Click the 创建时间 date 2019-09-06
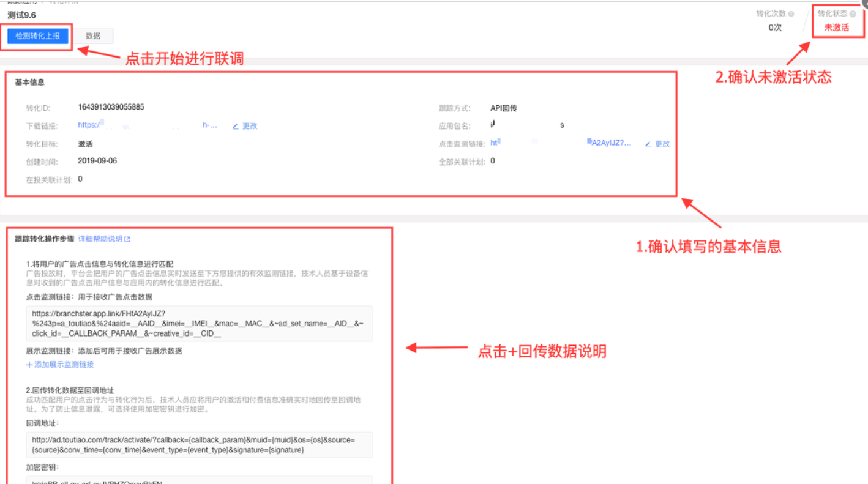 tap(97, 162)
